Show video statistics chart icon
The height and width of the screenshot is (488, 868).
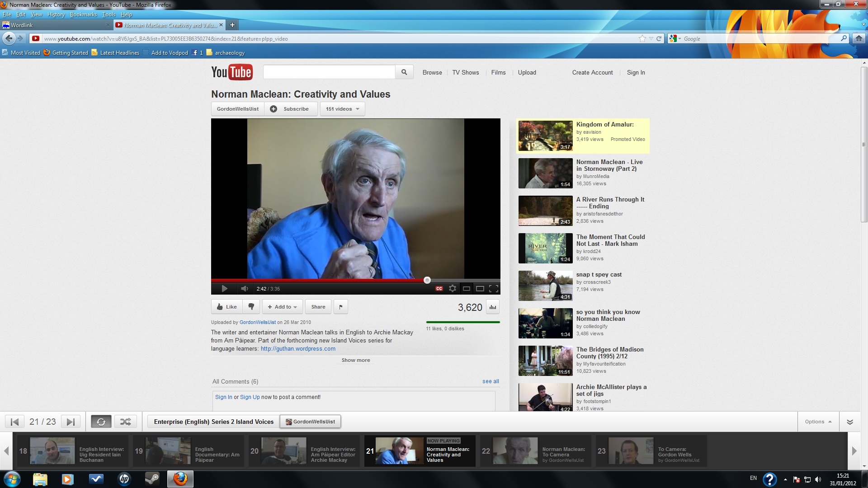point(493,307)
